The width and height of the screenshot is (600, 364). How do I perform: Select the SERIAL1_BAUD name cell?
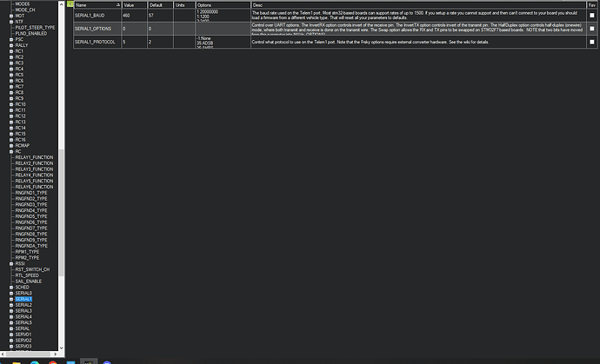(97, 16)
